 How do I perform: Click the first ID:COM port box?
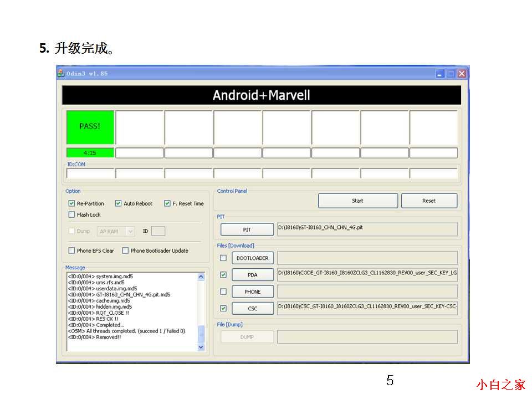(90, 173)
